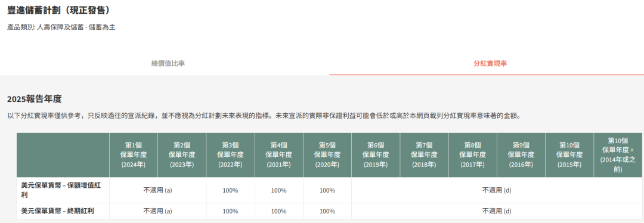Click the 第1個保單年度 (2024年) column header
Viewport: 644px width, 223px height.
pyautogui.click(x=134, y=155)
